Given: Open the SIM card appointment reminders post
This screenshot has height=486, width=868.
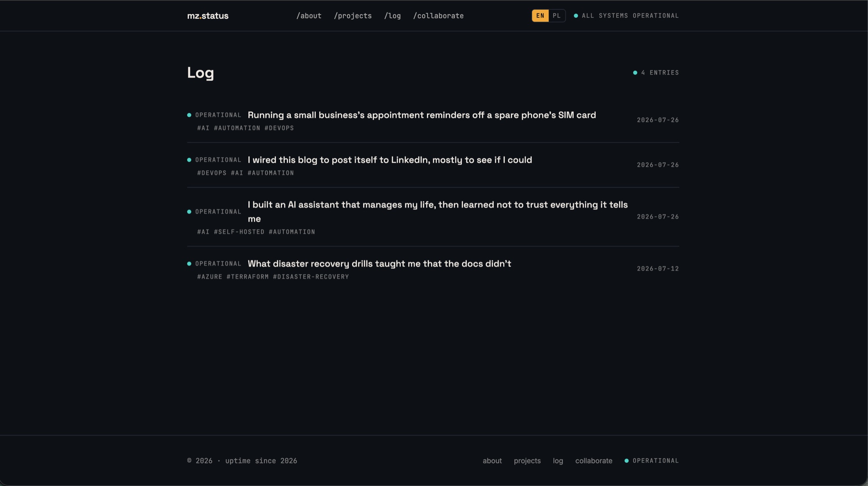Looking at the screenshot, I should tap(421, 115).
